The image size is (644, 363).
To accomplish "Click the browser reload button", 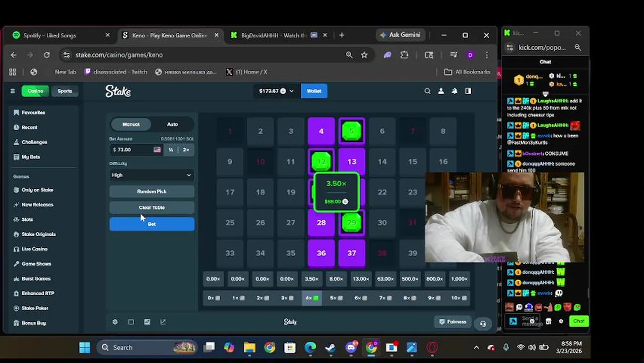I will point(46,55).
